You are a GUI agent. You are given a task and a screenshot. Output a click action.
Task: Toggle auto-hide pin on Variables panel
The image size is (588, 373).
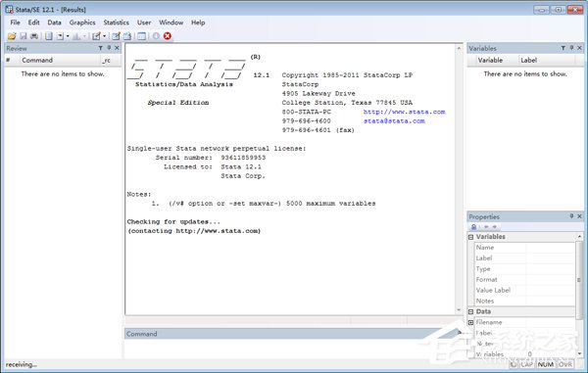[571, 48]
